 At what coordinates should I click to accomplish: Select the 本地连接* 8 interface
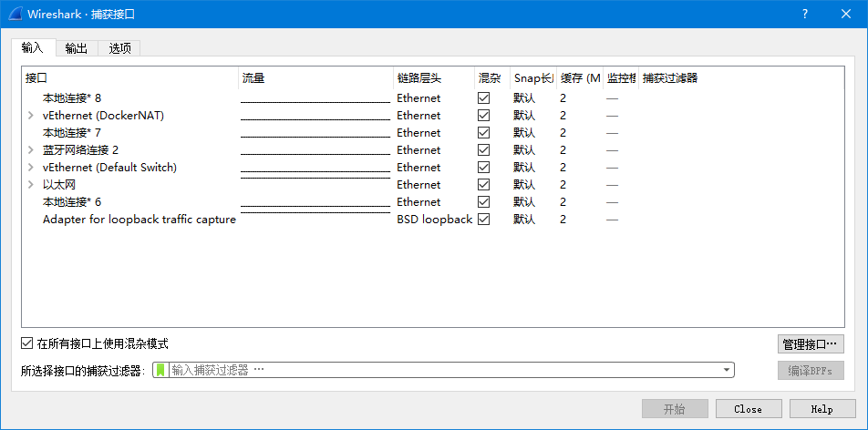pos(72,98)
